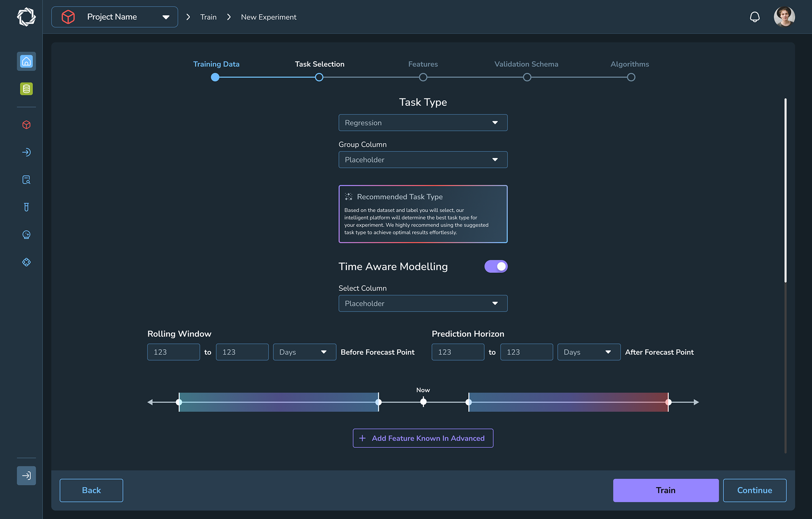Open the user profile avatar

click(x=784, y=17)
